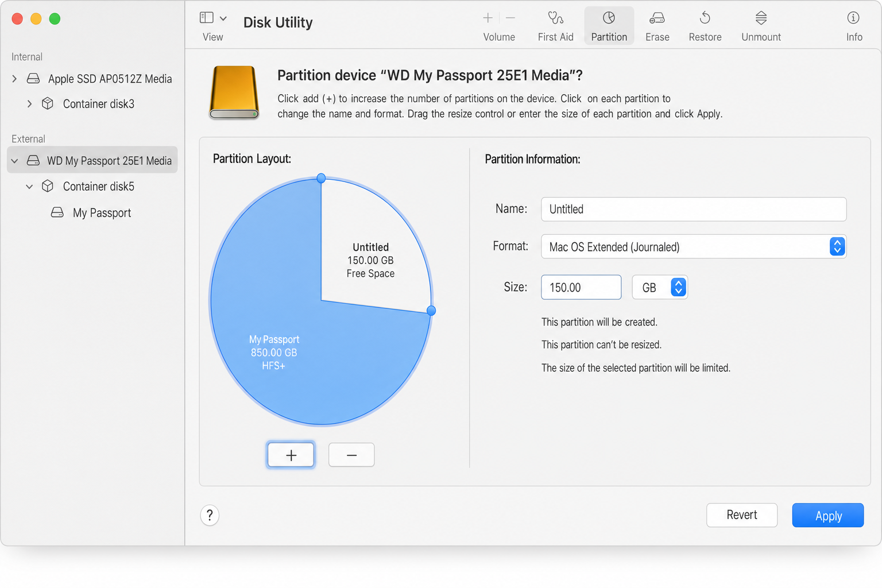This screenshot has width=882, height=588.
Task: Click the Format dropdown stepper arrows
Action: (837, 247)
